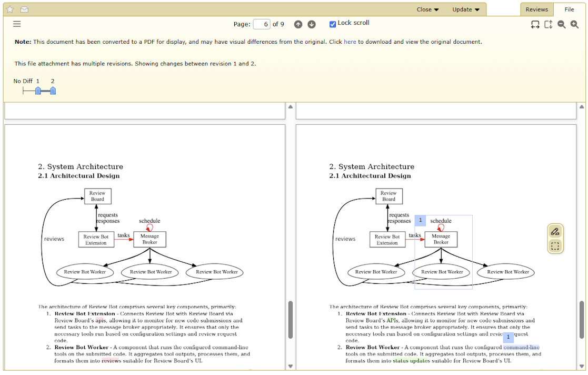Viewport: 588px width, 375px height.
Task: Open comment flag 1 on diagram
Action: [x=421, y=220]
